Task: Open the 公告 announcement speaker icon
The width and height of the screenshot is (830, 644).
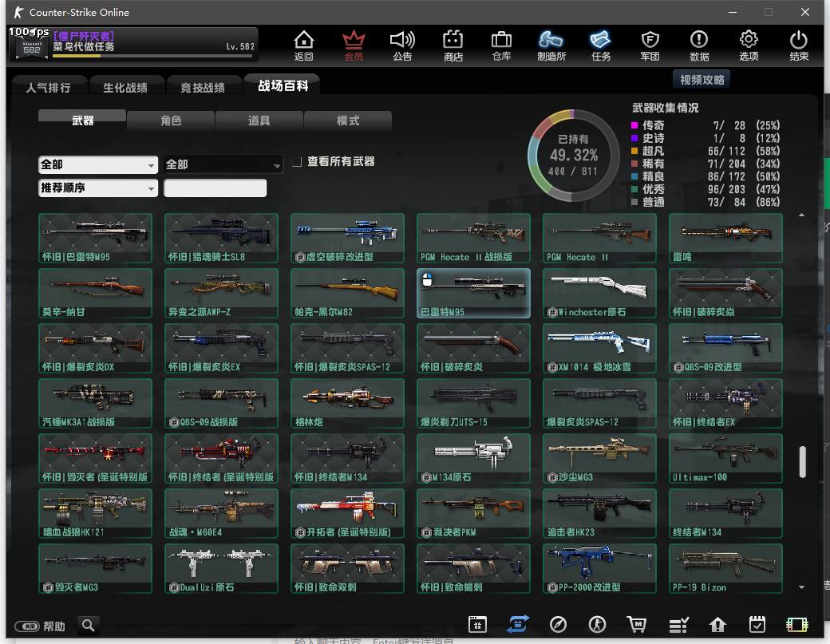Action: point(402,45)
